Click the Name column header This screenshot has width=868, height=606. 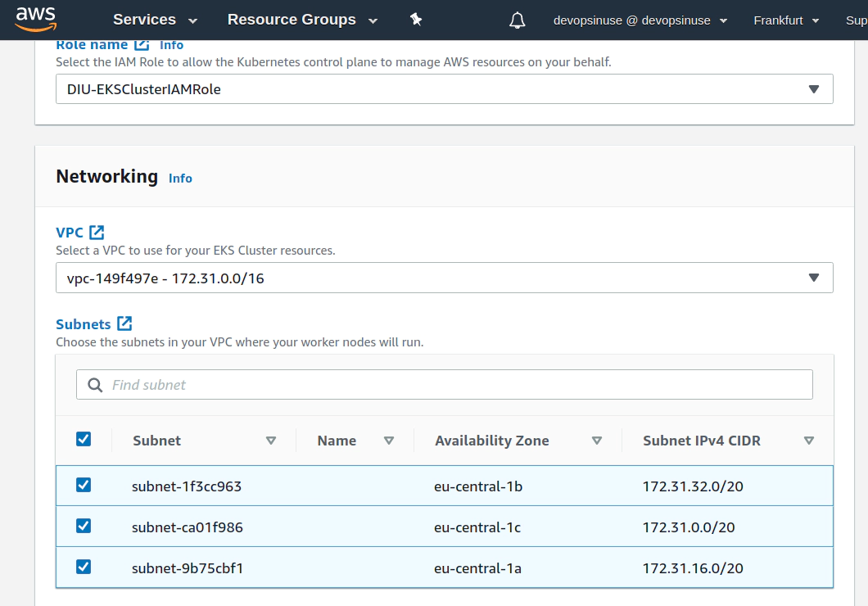pyautogui.click(x=337, y=441)
